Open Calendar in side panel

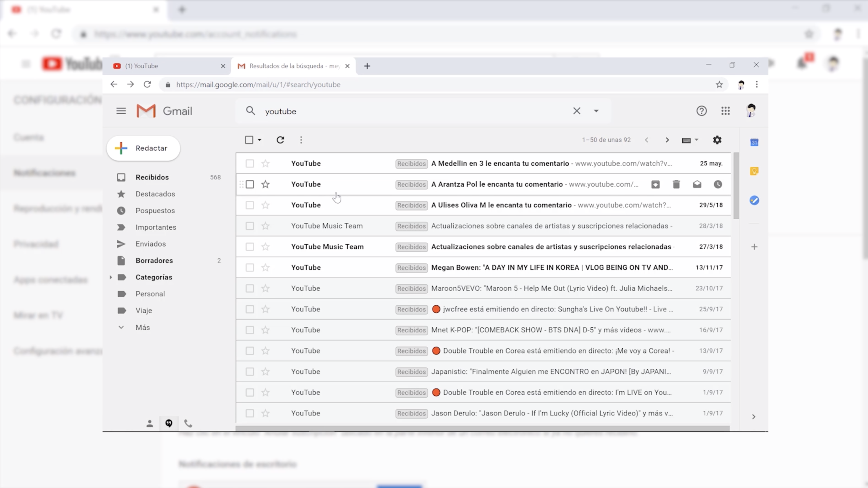(x=754, y=143)
